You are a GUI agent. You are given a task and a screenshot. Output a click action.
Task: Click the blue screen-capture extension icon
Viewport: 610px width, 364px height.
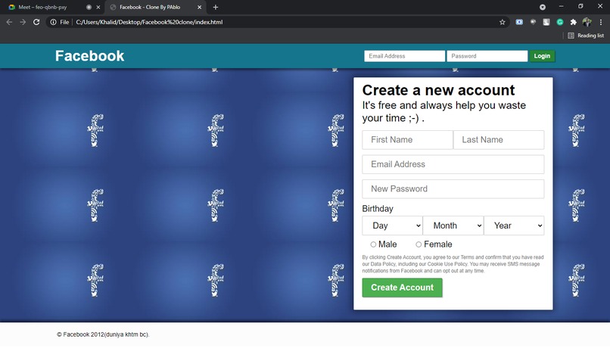point(519,22)
